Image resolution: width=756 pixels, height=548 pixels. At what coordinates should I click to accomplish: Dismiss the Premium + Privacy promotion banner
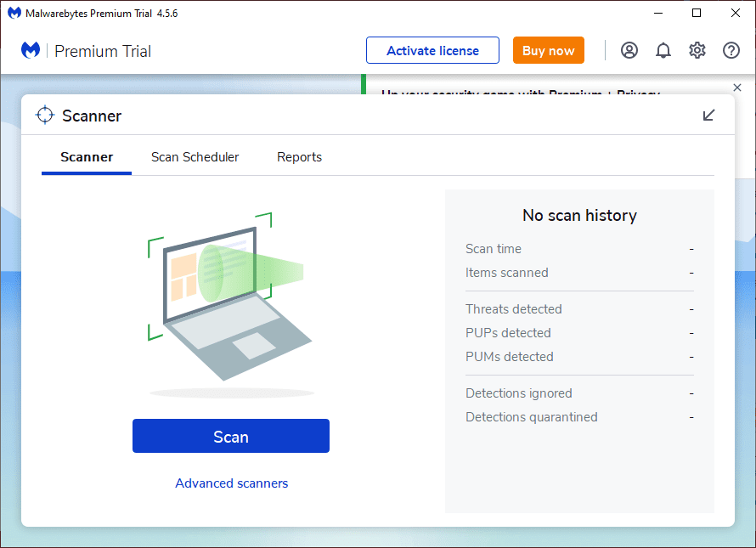[737, 88]
